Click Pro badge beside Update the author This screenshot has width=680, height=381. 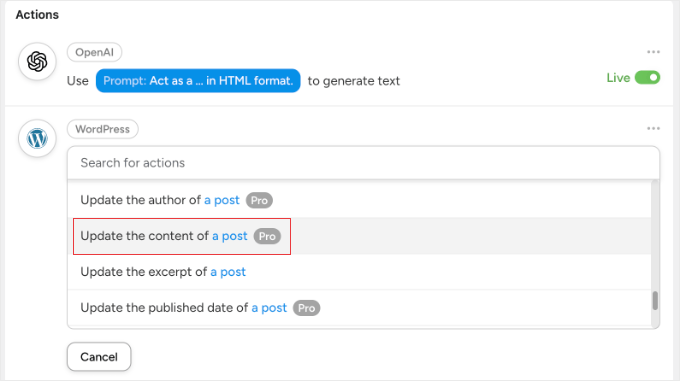coord(259,200)
